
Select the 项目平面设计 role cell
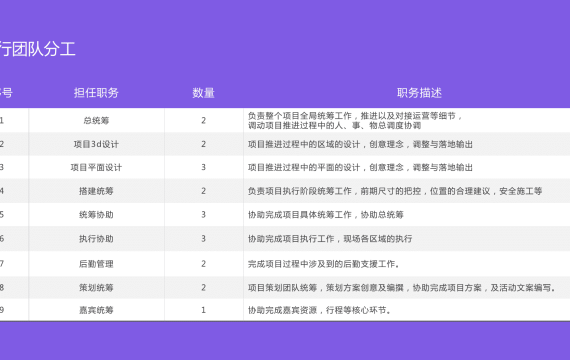pyautogui.click(x=96, y=167)
